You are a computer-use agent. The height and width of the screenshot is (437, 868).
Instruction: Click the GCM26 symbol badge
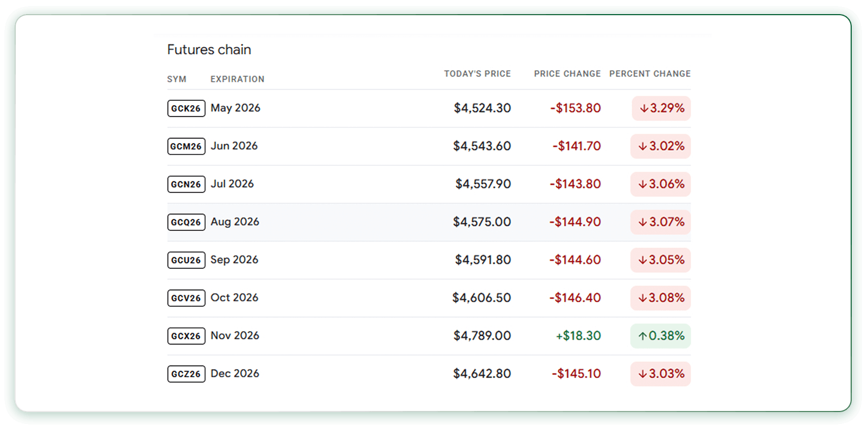[x=186, y=146]
